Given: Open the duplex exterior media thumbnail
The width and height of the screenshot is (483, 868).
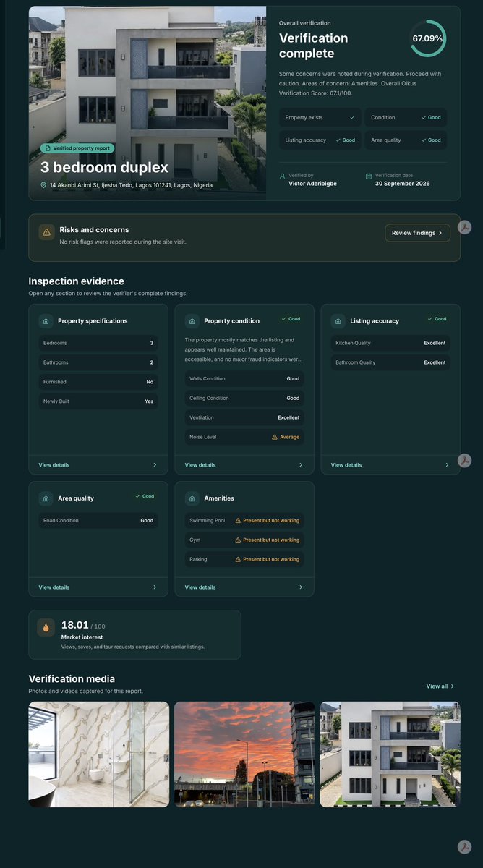Looking at the screenshot, I should coord(390,754).
